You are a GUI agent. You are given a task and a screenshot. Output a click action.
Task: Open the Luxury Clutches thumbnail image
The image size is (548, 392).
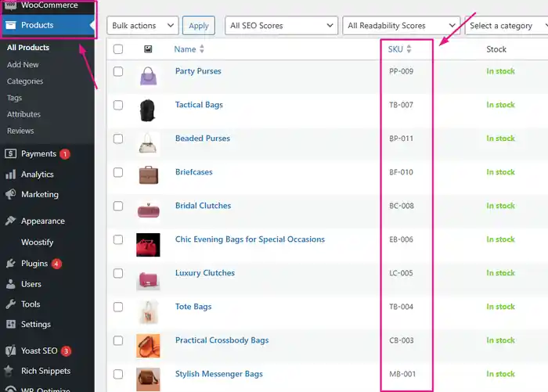click(148, 280)
